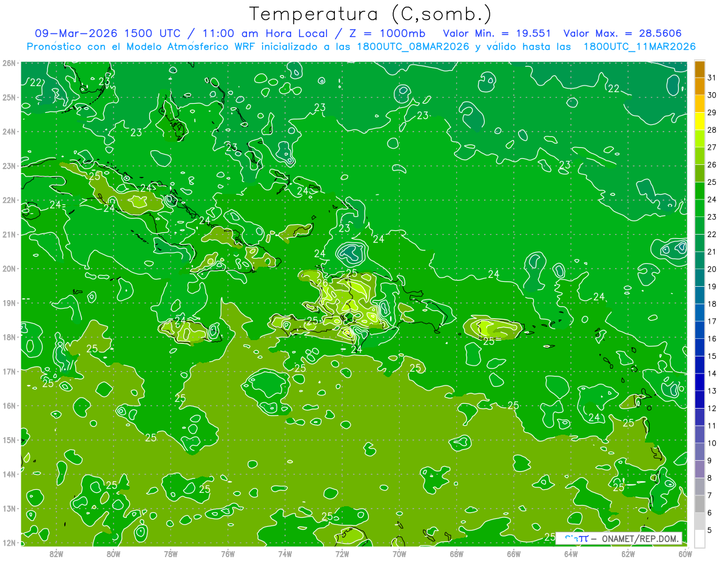
Task: Pick the orange swatch between 30 and 31
Action: click(699, 86)
